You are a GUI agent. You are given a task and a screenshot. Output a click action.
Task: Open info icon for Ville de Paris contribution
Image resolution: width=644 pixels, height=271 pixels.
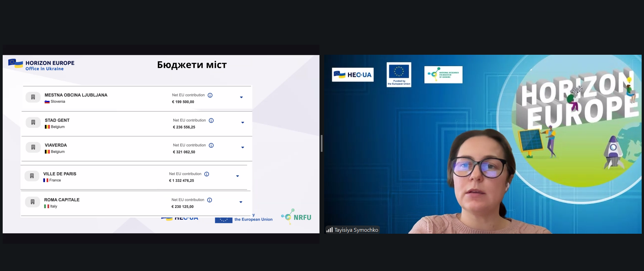207,174
